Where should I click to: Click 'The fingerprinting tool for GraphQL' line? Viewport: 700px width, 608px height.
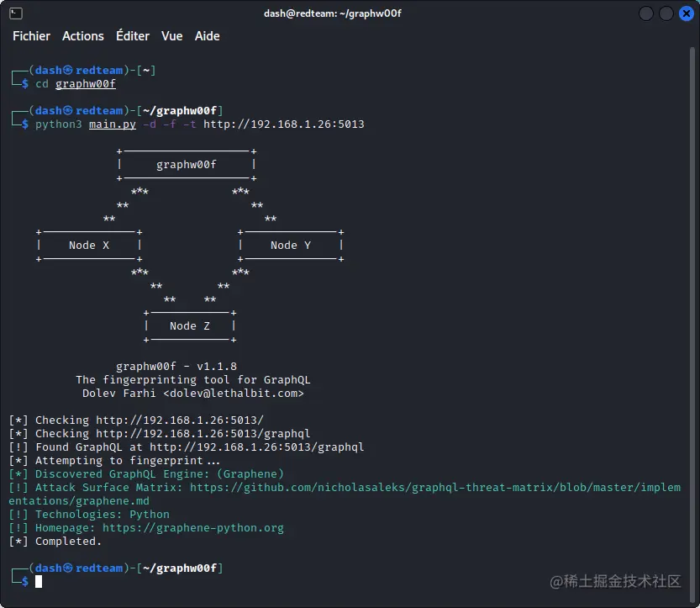pos(193,380)
